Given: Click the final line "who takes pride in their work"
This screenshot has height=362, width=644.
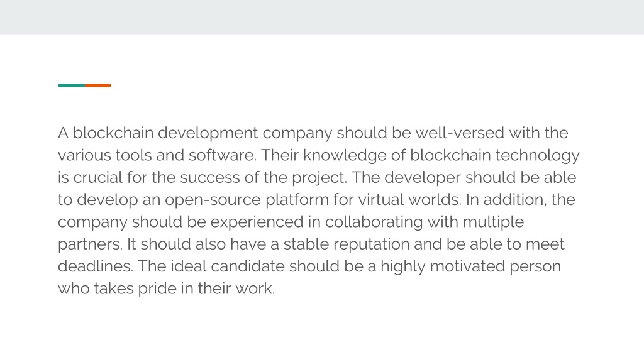Looking at the screenshot, I should pos(165,289).
